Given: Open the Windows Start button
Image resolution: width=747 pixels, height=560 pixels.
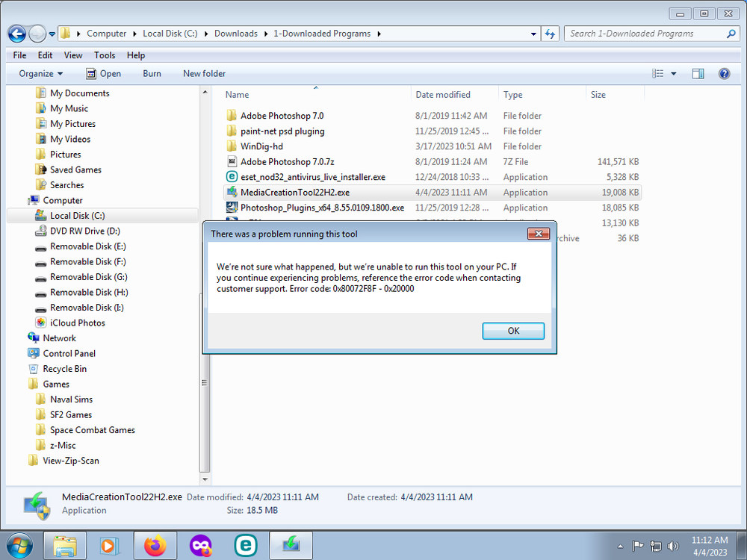Looking at the screenshot, I should coord(19,545).
